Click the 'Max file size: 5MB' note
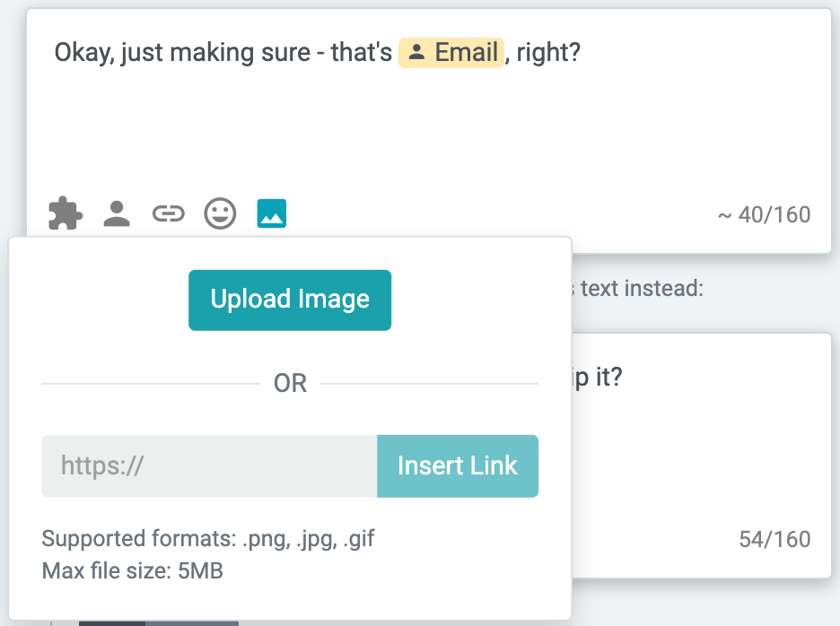Viewport: 840px width, 626px height. 132,570
